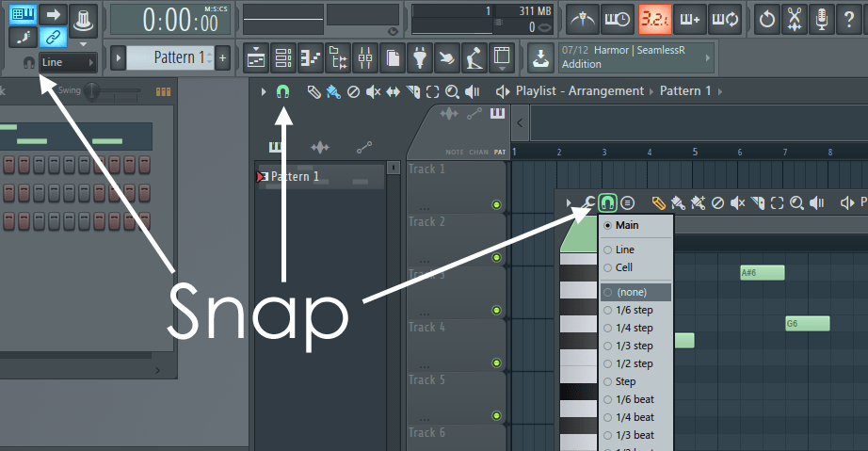
Task: Toggle wait for input to record
Action: coord(618,20)
